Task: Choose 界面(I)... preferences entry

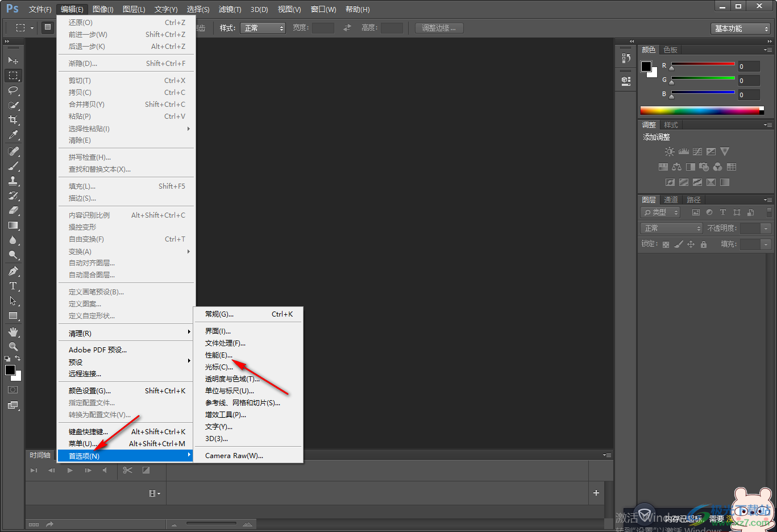Action: 248,331
